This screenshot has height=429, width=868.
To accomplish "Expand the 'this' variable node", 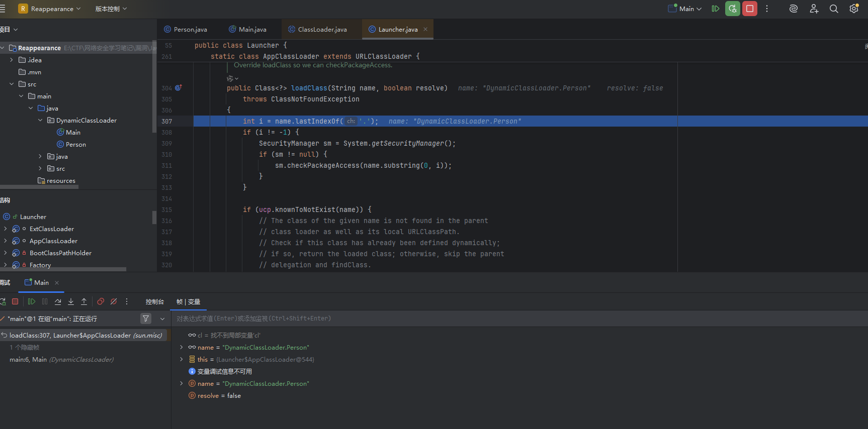I will (182, 360).
